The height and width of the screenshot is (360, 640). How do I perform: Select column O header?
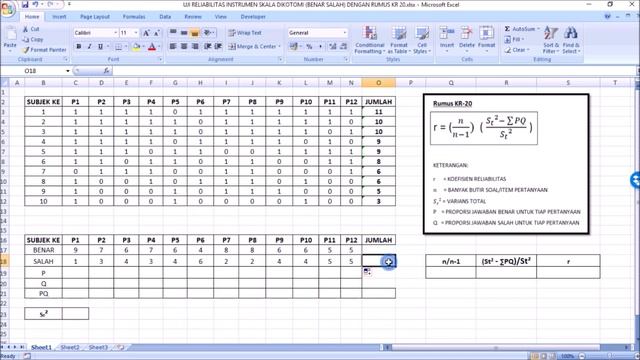[x=378, y=83]
